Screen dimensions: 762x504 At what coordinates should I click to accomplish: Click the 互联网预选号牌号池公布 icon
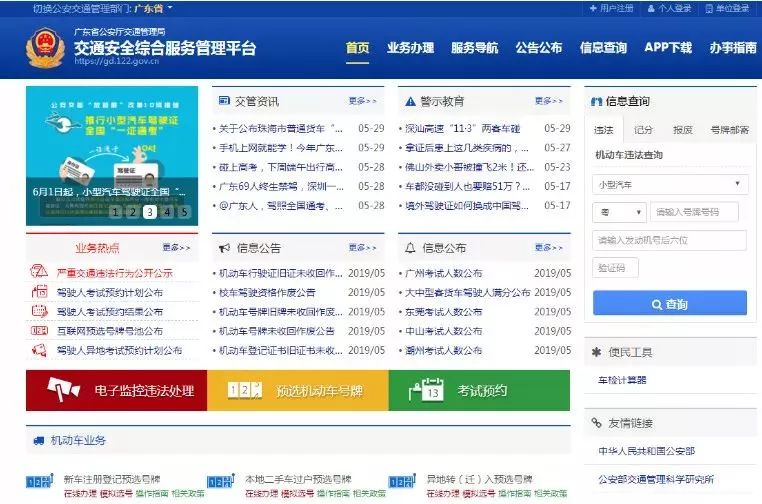pos(39,330)
